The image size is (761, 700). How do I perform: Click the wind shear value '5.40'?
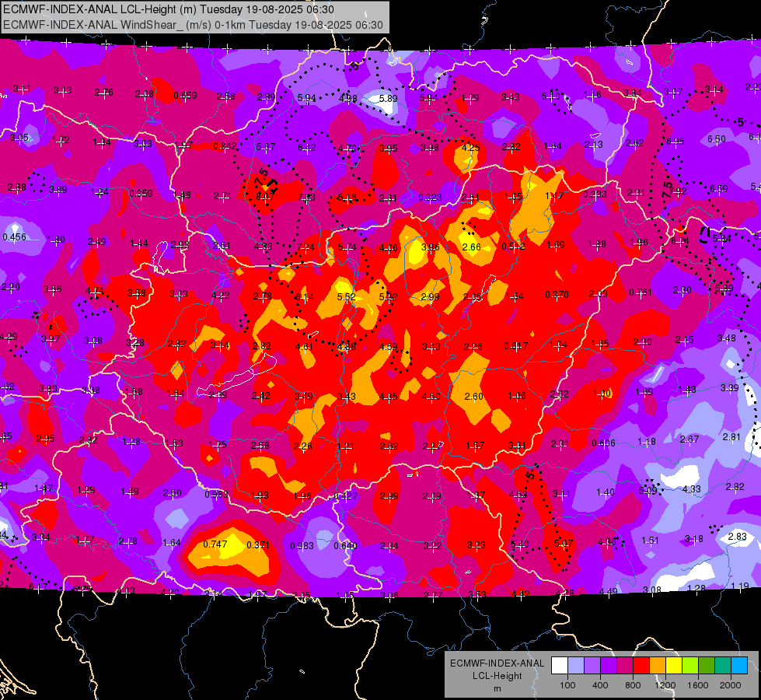(x=520, y=544)
